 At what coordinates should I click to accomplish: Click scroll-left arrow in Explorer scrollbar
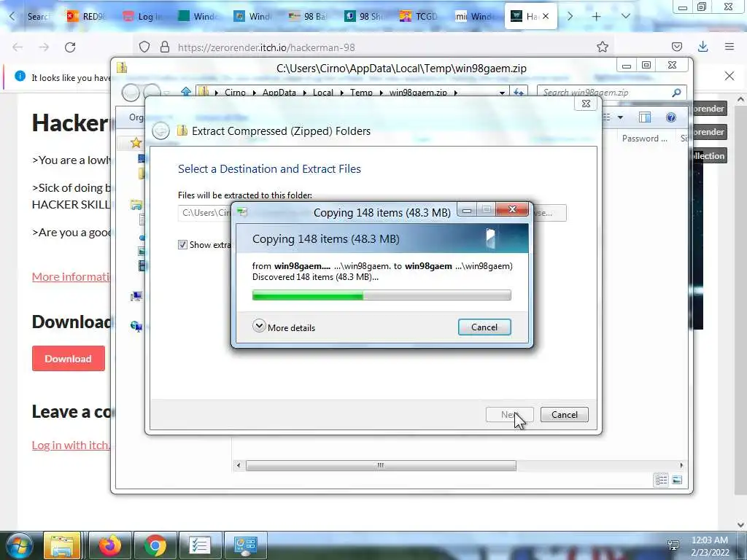tap(239, 465)
